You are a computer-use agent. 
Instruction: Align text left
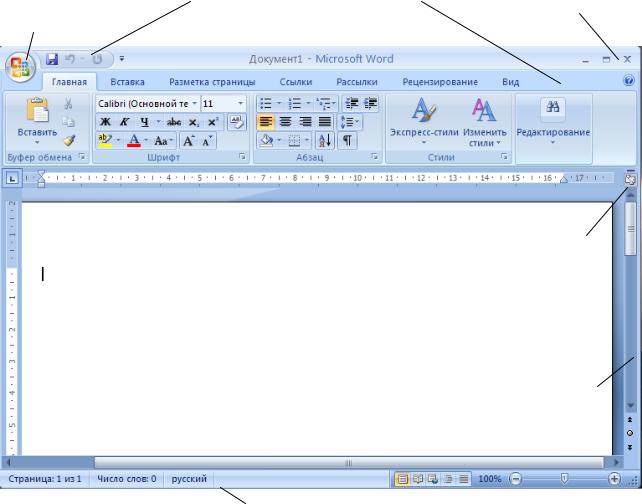coord(266,122)
